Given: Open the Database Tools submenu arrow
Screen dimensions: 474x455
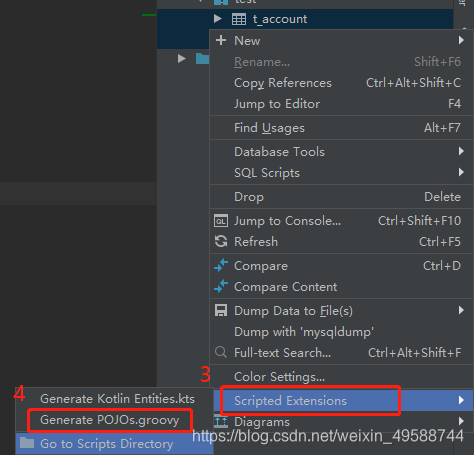Looking at the screenshot, I should point(461,151).
